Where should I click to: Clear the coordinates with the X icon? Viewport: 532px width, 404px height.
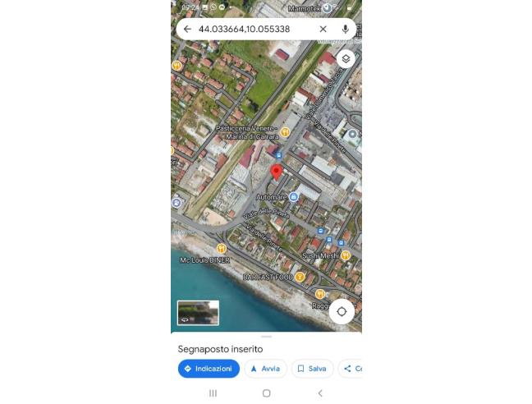tap(323, 30)
